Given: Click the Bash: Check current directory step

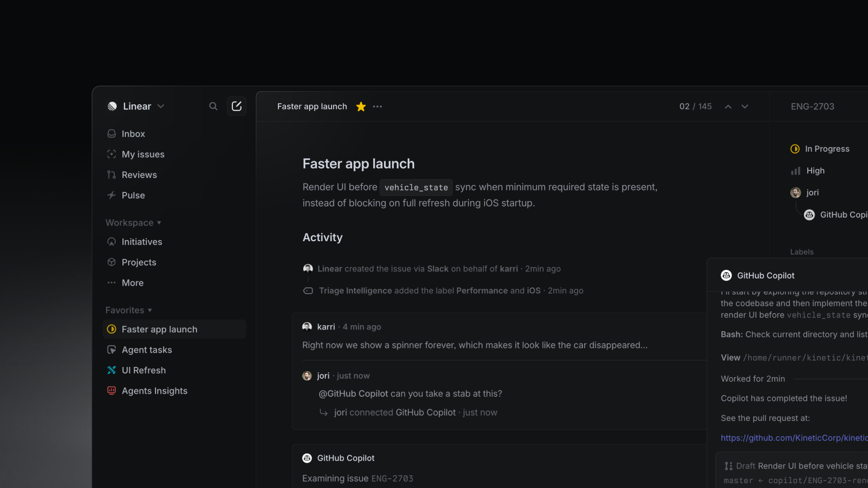Looking at the screenshot, I should (x=794, y=334).
